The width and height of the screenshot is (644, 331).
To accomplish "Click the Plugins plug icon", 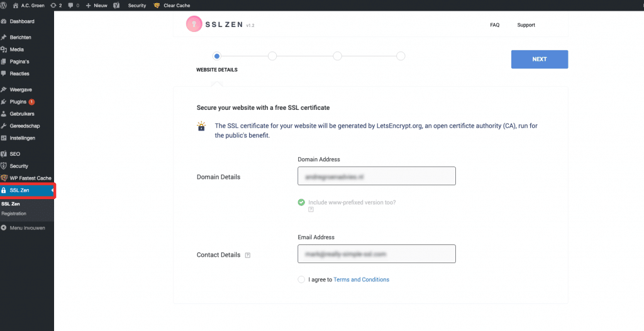I will tap(4, 102).
